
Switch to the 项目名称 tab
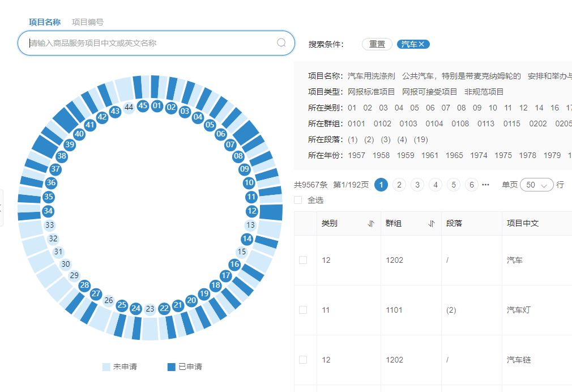pyautogui.click(x=45, y=22)
